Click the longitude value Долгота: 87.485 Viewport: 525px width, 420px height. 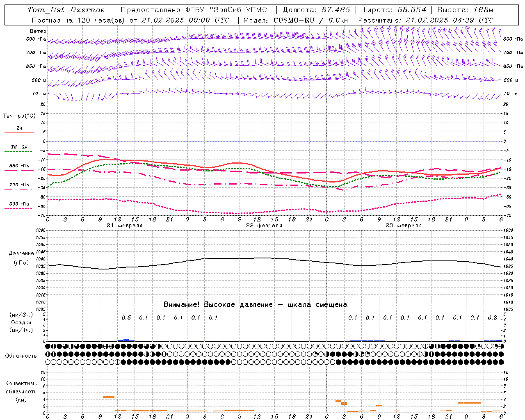tap(317, 10)
